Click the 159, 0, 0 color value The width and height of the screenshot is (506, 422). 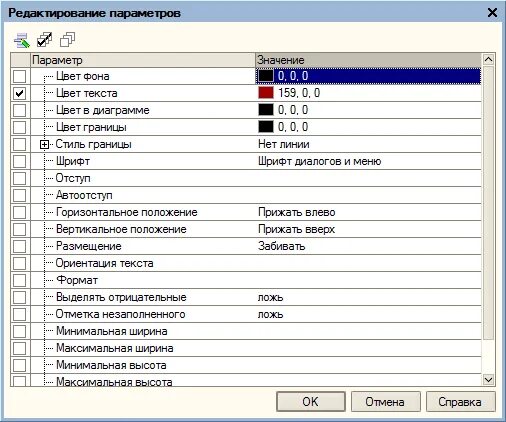click(299, 93)
